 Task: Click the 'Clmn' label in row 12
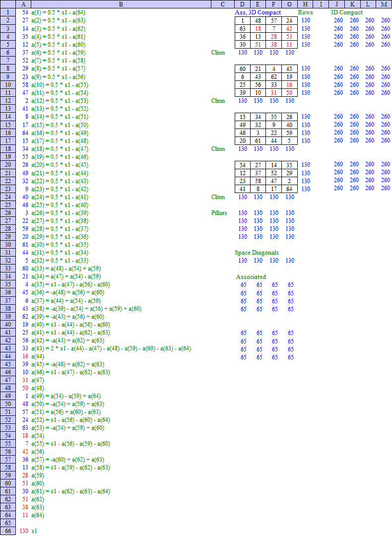click(218, 101)
